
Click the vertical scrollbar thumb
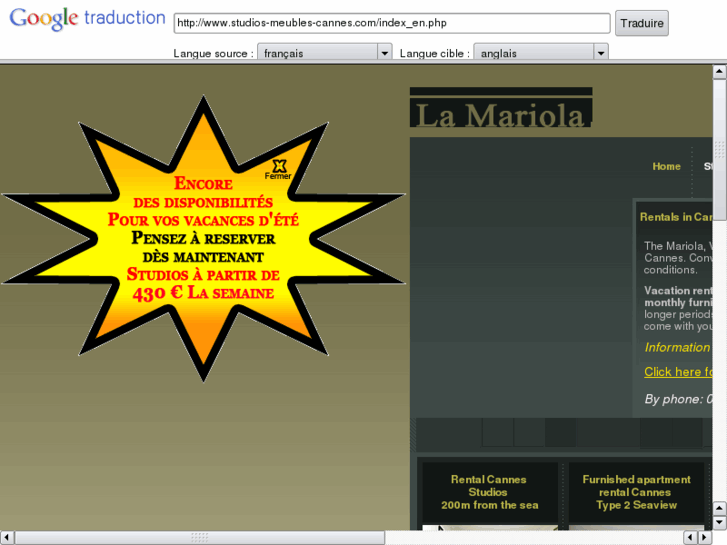(x=719, y=149)
